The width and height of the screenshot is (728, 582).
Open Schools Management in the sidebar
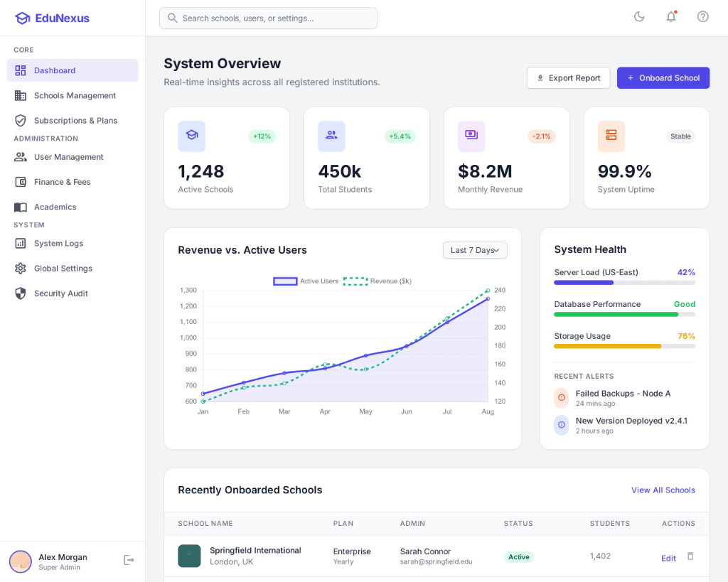pos(74,95)
